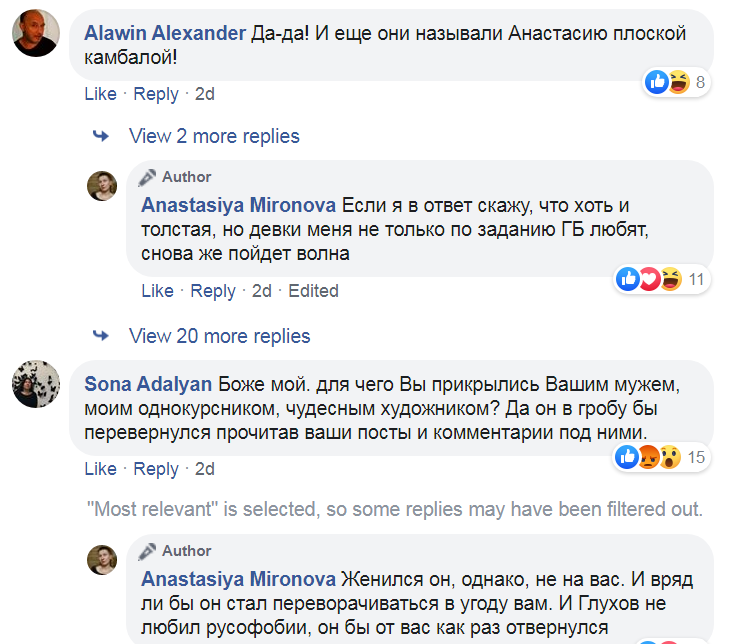Open the Sona Adalyan profile name link

pyautogui.click(x=148, y=385)
